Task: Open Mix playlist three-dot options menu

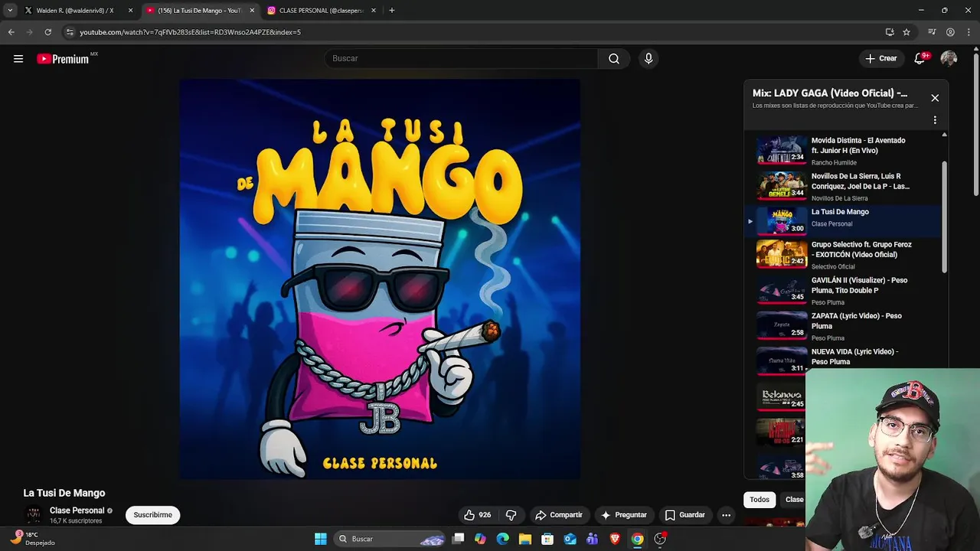Action: pos(935,120)
